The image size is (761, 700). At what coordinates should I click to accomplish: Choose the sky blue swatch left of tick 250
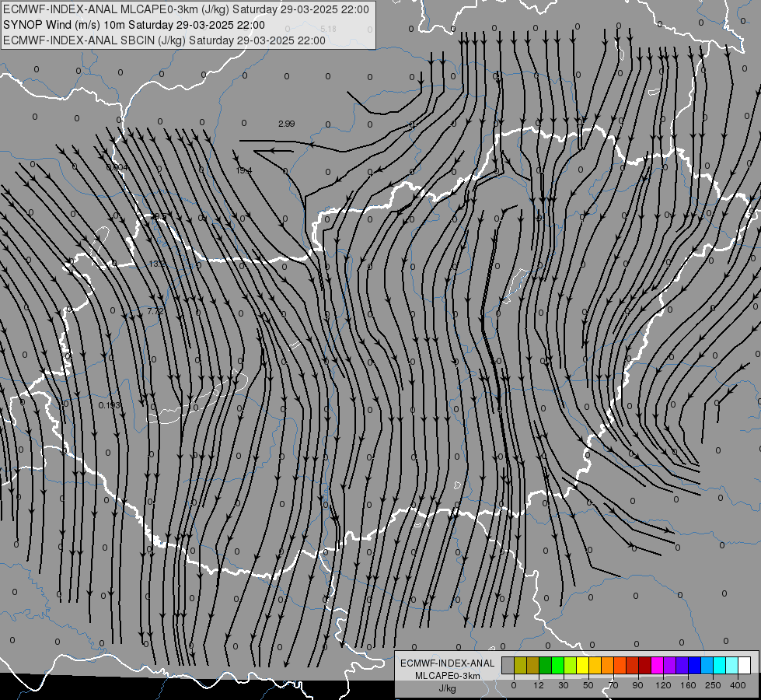point(707,665)
